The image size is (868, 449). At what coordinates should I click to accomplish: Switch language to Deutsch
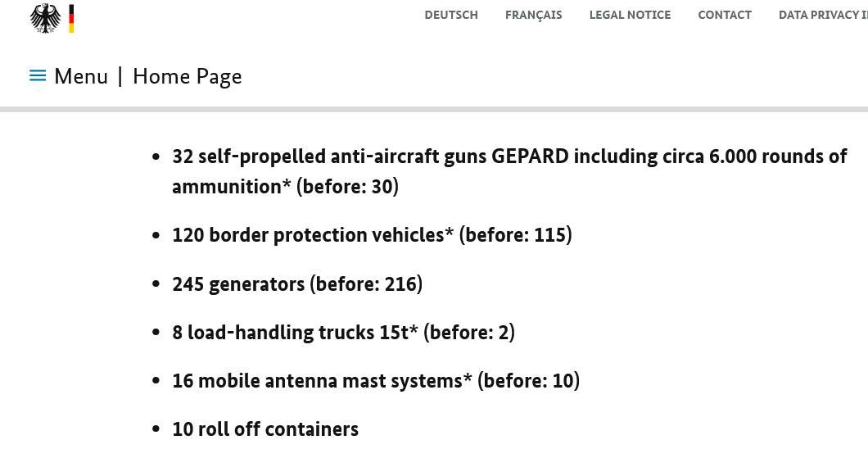(x=451, y=15)
